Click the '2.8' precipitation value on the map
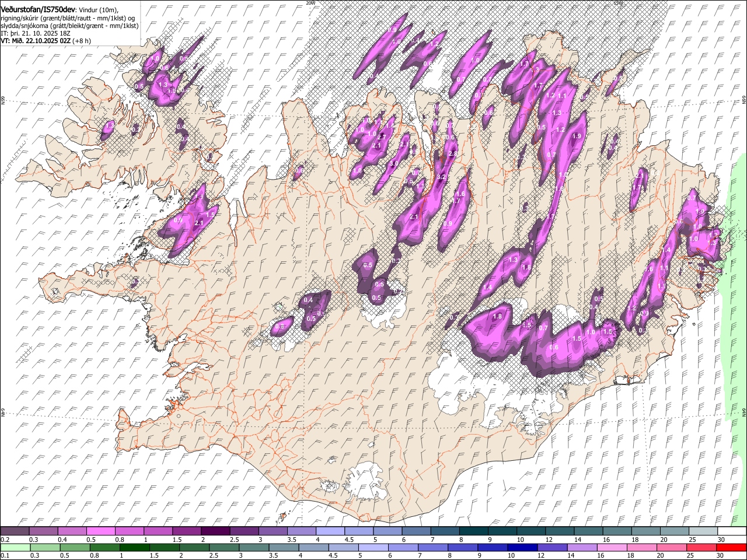The height and width of the screenshot is (560, 747). tap(453, 153)
